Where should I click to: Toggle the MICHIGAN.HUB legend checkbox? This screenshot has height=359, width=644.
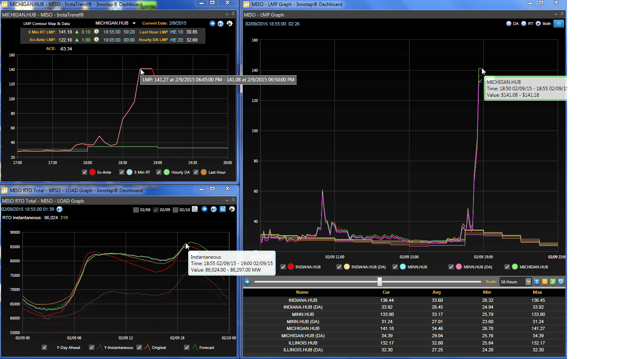pos(507,267)
